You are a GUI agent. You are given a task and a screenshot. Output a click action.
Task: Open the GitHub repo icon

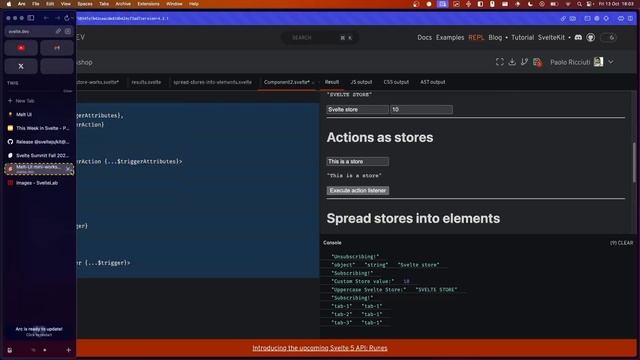pyautogui.click(x=591, y=38)
